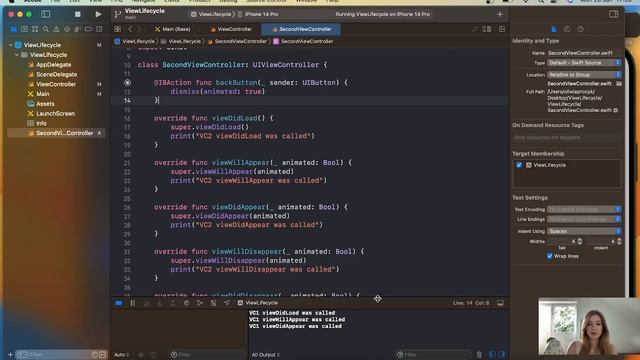Click the console Filter field
The image size is (640, 360).
coord(433,355)
